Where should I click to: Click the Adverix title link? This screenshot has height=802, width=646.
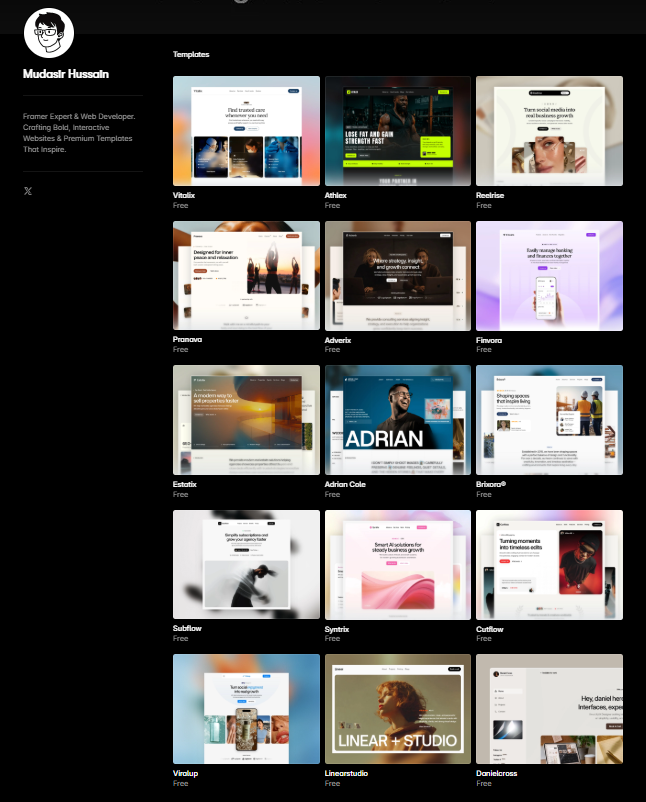coord(338,340)
